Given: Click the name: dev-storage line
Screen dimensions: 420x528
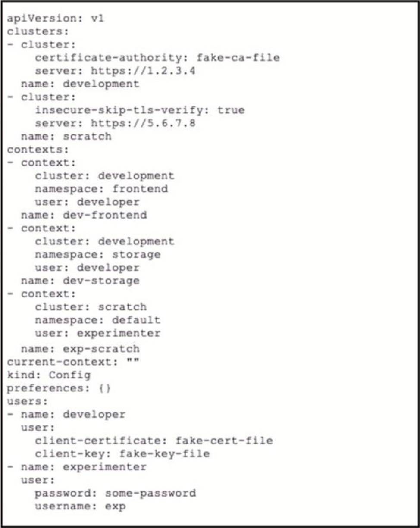Looking at the screenshot, I should coord(80,281).
